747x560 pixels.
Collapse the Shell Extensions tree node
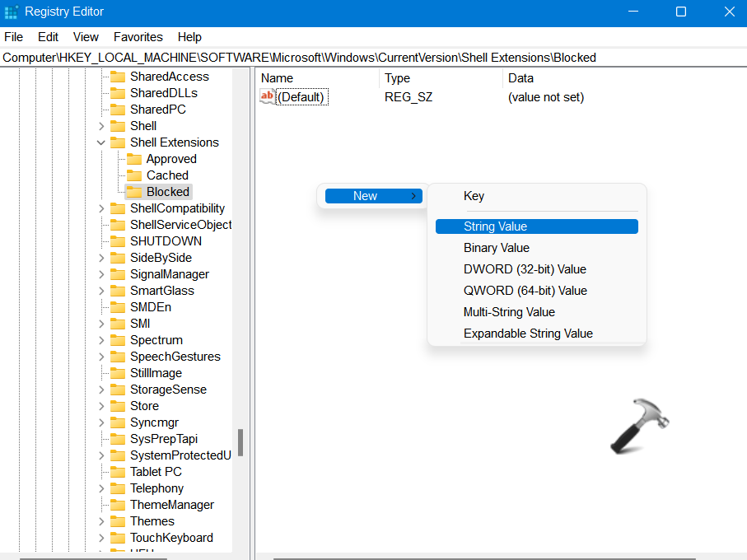[x=101, y=142]
